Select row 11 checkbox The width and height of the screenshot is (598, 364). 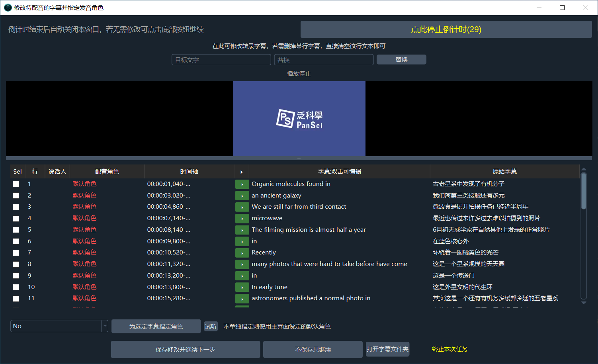click(16, 299)
